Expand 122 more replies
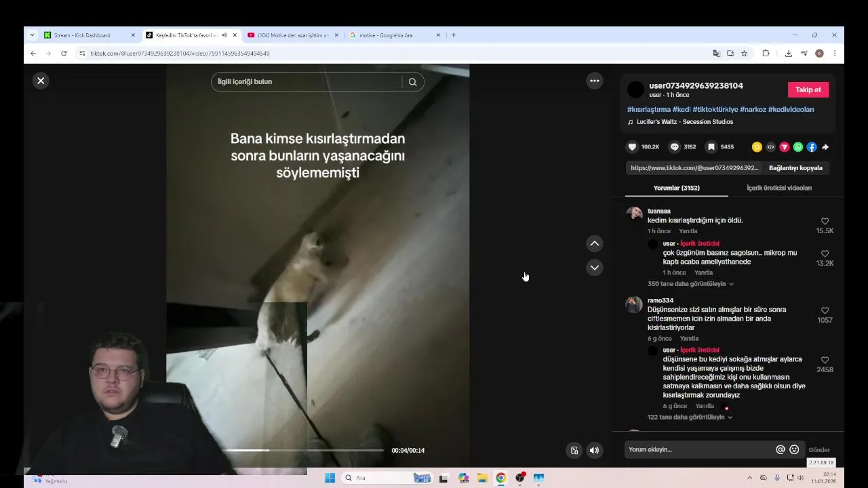The image size is (868, 488). pos(690,418)
